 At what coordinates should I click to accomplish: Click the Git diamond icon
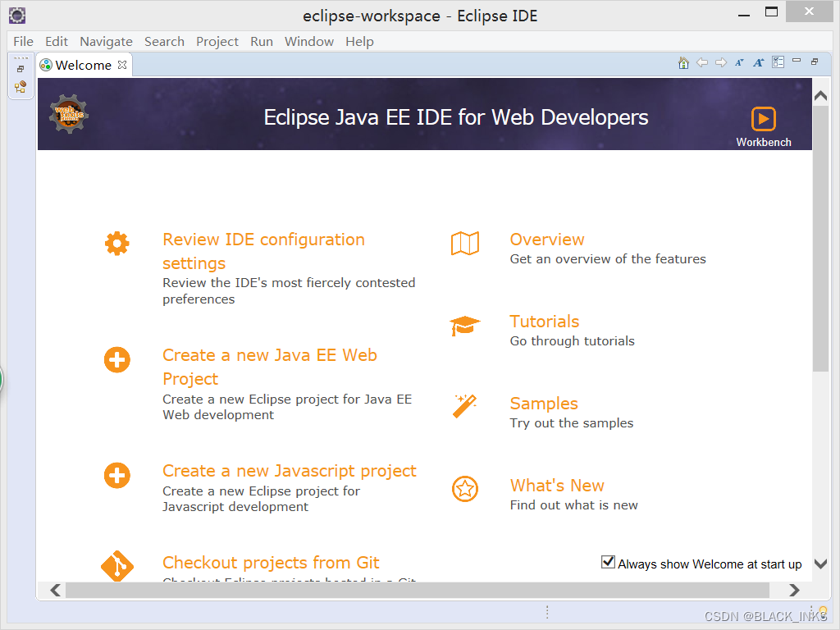coord(116,566)
